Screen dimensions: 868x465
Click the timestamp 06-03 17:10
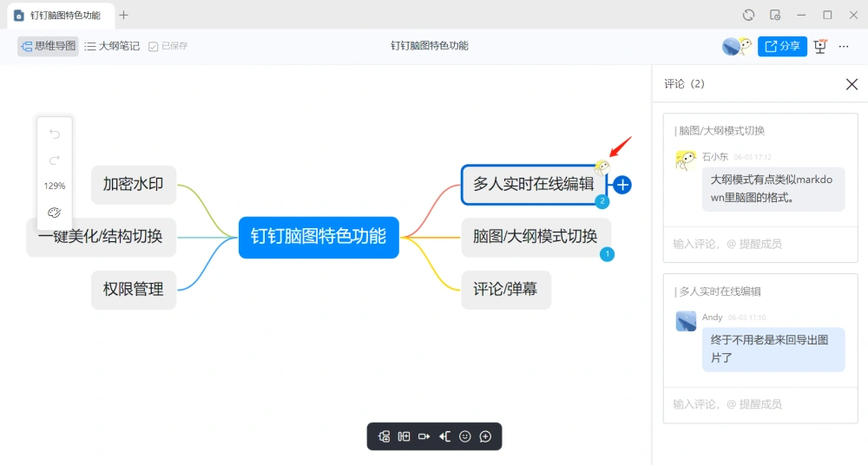pos(746,318)
